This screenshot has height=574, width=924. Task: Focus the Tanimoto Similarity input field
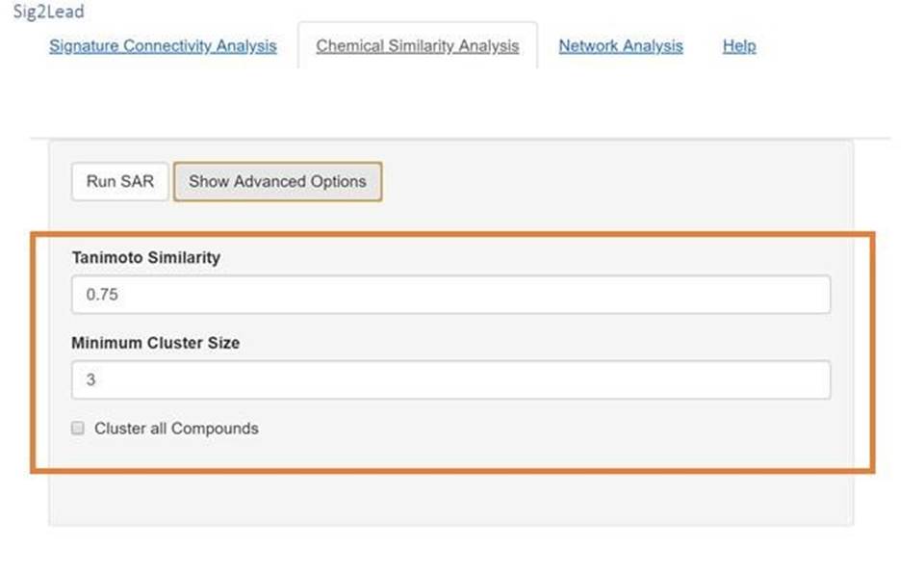pos(450,295)
